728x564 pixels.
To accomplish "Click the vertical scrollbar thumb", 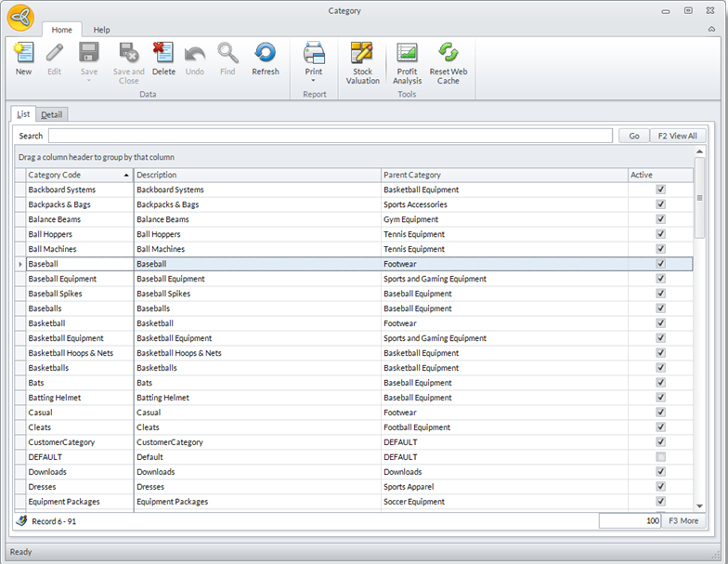I will point(700,198).
